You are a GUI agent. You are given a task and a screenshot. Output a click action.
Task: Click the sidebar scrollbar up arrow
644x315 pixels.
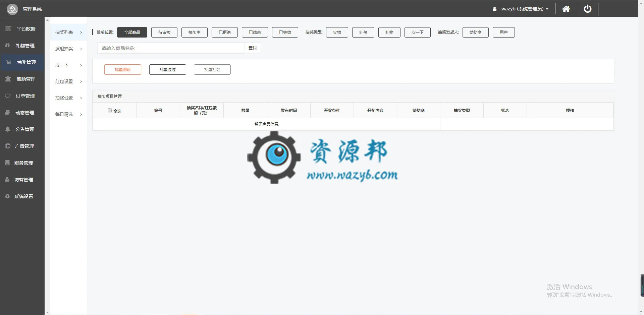pos(47,20)
